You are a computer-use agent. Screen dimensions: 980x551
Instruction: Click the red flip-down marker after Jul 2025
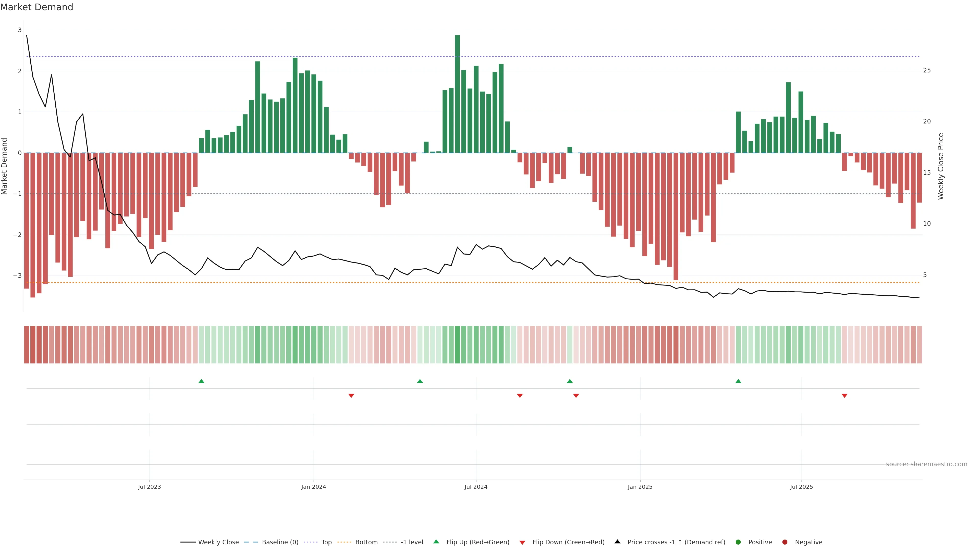point(844,396)
